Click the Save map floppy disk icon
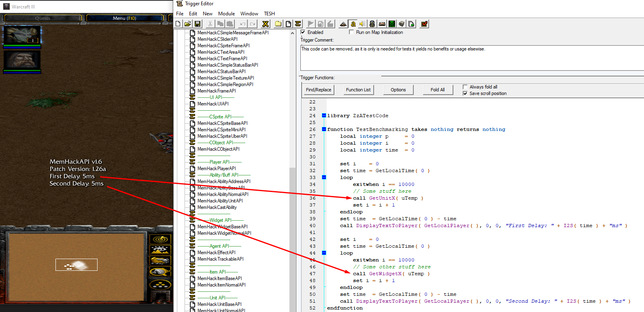Viewport: 644px width, 312px height. coord(198,24)
